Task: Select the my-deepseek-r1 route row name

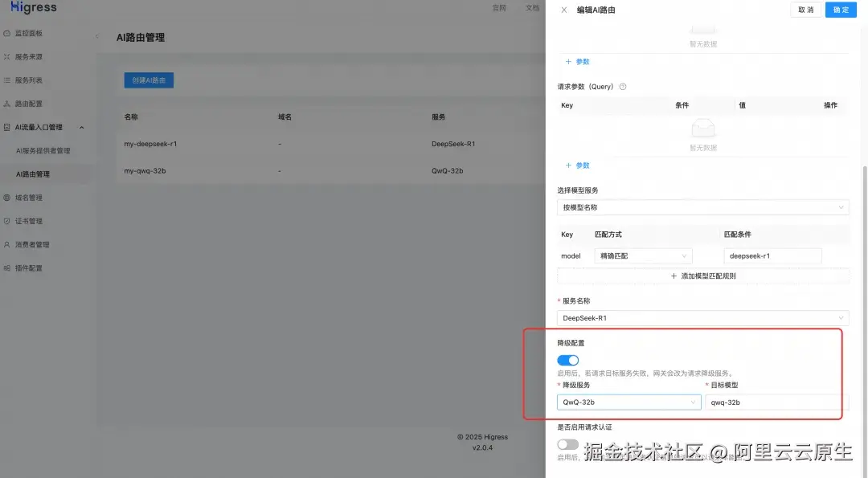Action: [x=150, y=144]
